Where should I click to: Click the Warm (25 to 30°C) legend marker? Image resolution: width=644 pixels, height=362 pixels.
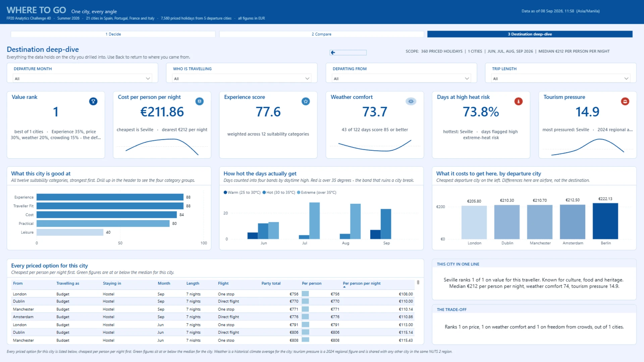pyautogui.click(x=225, y=192)
